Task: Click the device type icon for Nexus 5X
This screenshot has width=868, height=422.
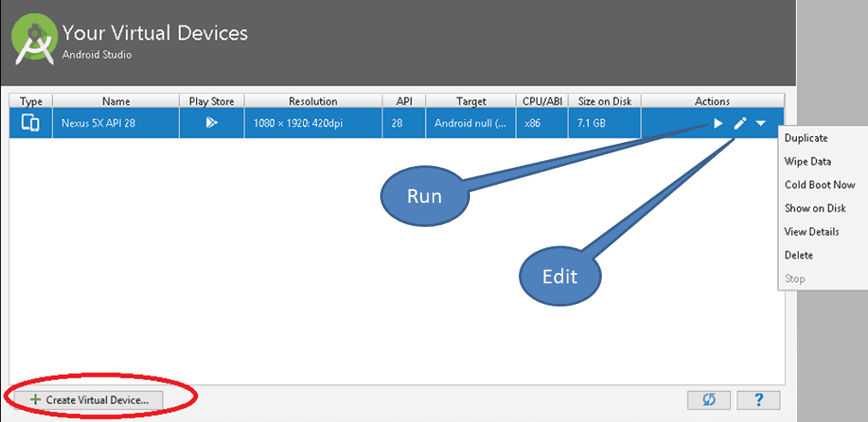Action: [x=31, y=123]
